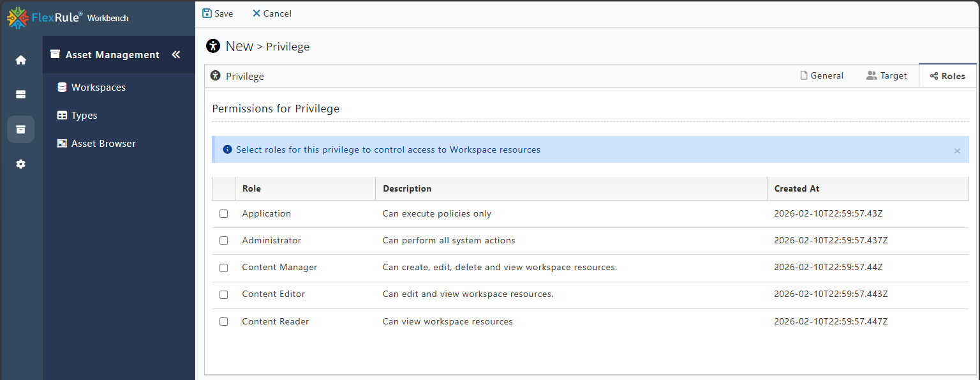This screenshot has width=980, height=380.
Task: Click the 'Content Manager' role name
Action: 279,268
